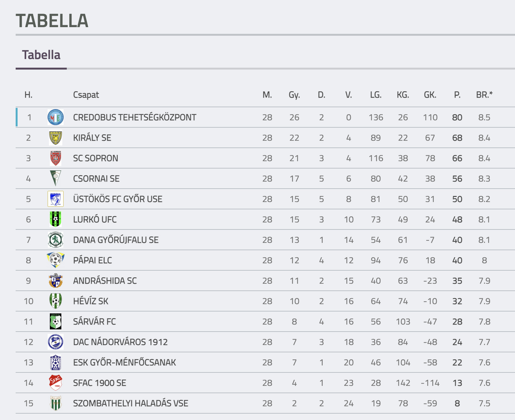Click the Csapat column header

pyautogui.click(x=86, y=95)
